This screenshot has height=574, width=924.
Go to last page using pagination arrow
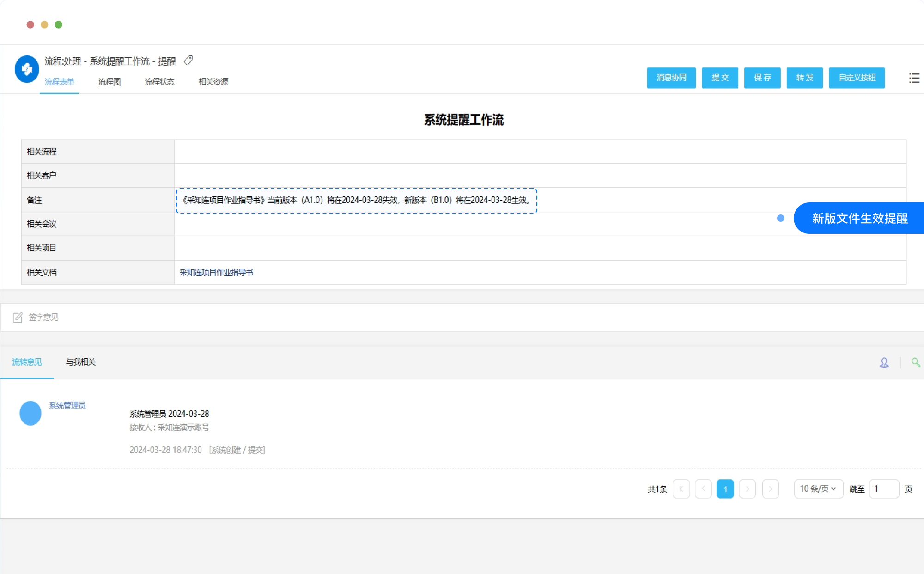[770, 489]
